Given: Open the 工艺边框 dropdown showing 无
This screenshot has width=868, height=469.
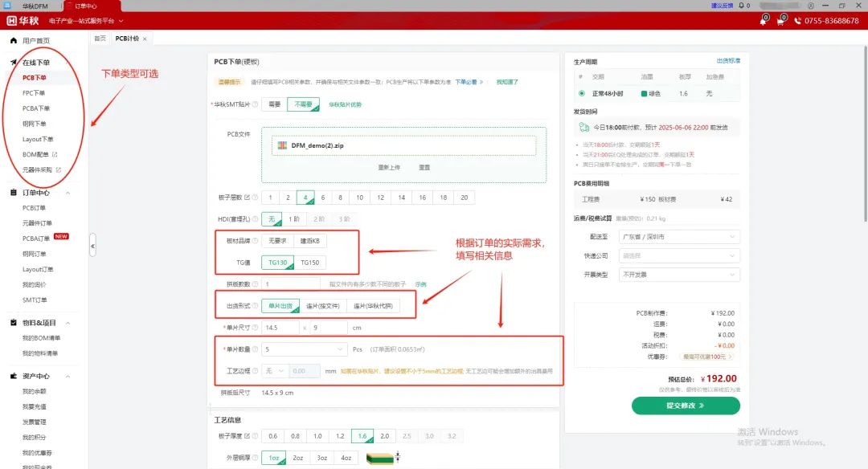Looking at the screenshot, I should click(275, 370).
